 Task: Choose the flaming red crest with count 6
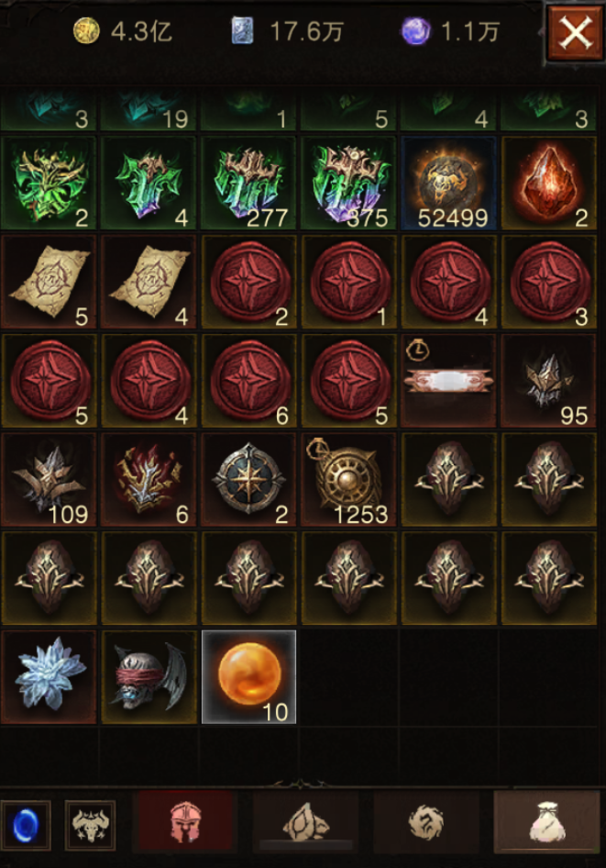click(149, 479)
